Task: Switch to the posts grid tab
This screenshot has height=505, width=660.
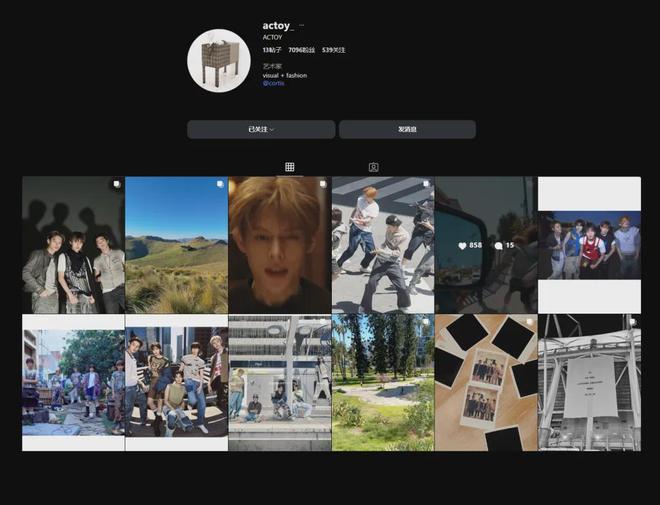Action: pyautogui.click(x=290, y=167)
